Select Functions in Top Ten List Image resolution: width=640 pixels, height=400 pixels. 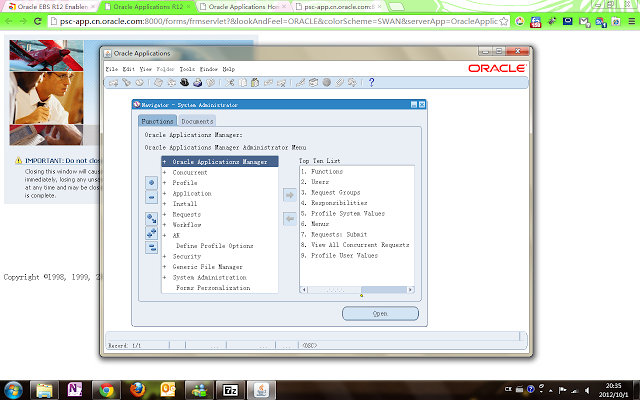tap(327, 171)
